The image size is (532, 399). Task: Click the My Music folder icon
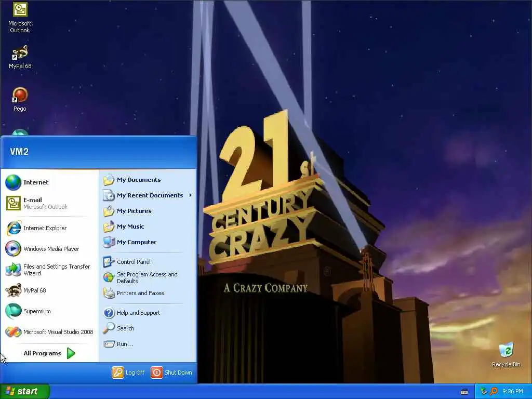pos(109,227)
